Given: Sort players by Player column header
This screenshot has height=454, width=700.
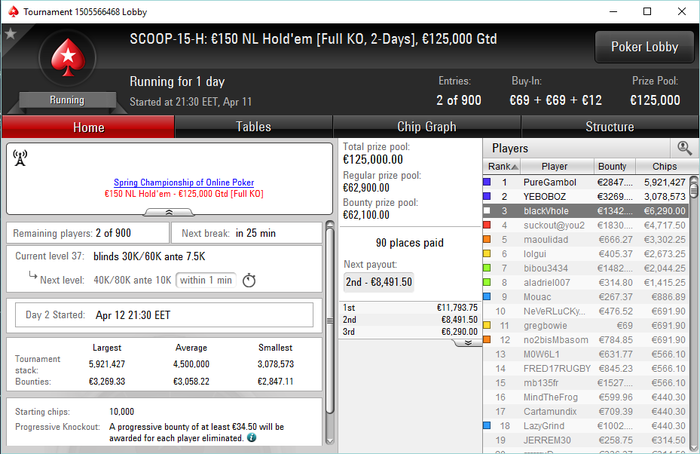Looking at the screenshot, I should [554, 167].
